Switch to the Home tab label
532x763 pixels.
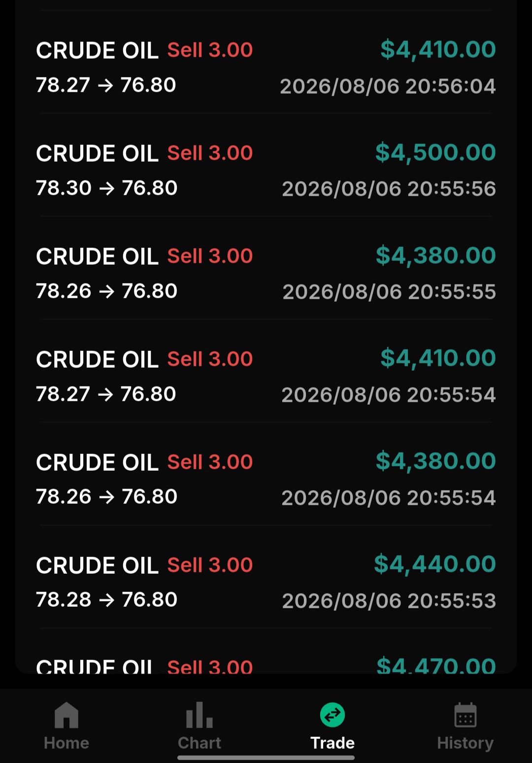[66, 743]
